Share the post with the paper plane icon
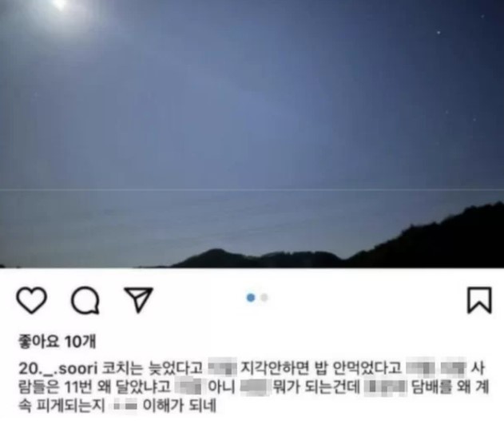Screen dimensions: 504x421 [138, 300]
